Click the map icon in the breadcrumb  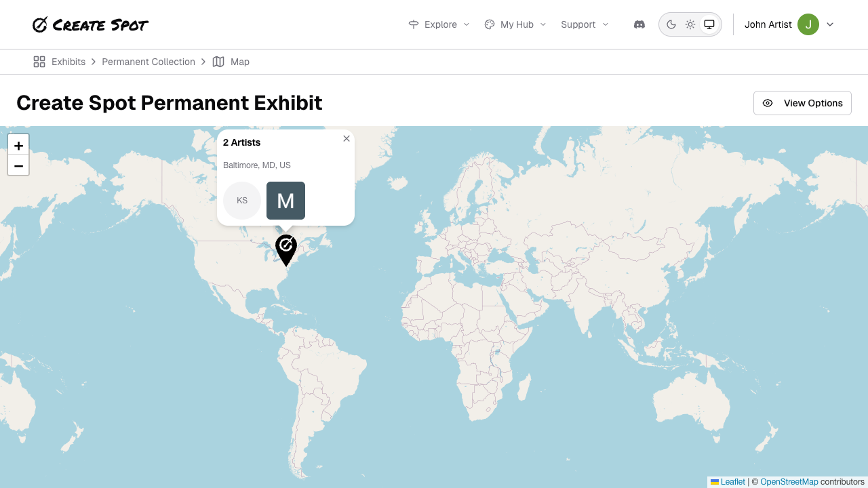218,62
